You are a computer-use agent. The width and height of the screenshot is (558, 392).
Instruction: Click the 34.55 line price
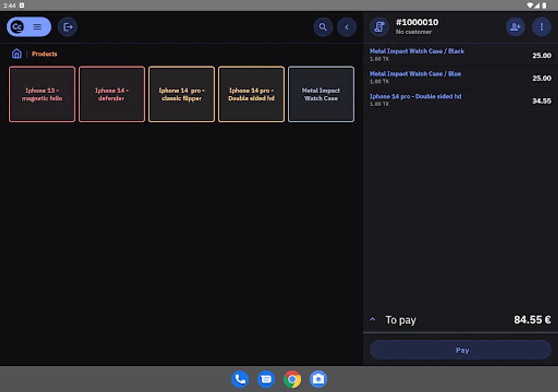click(x=542, y=101)
